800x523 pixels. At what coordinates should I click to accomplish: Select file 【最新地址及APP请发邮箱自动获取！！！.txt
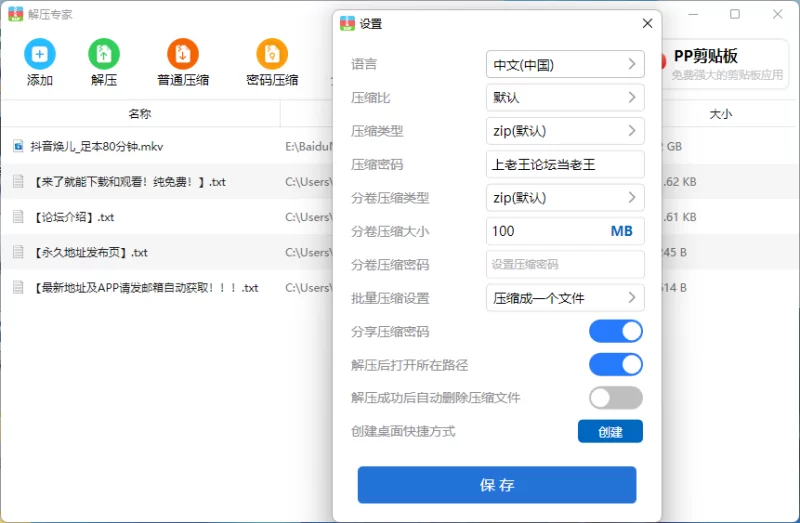(x=144, y=288)
